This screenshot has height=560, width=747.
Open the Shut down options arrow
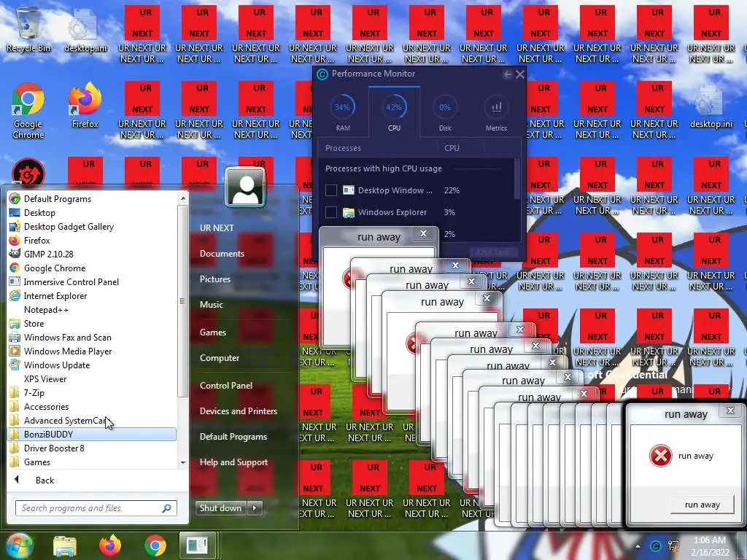[255, 508]
